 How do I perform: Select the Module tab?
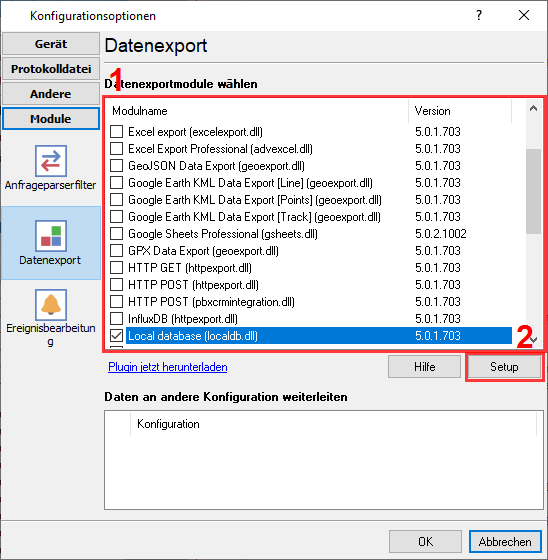pyautogui.click(x=51, y=119)
